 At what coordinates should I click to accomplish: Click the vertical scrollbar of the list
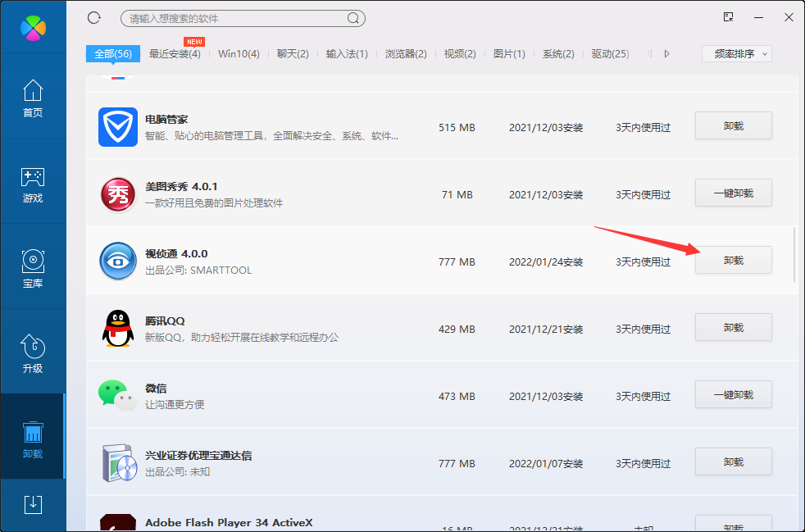coord(794,254)
